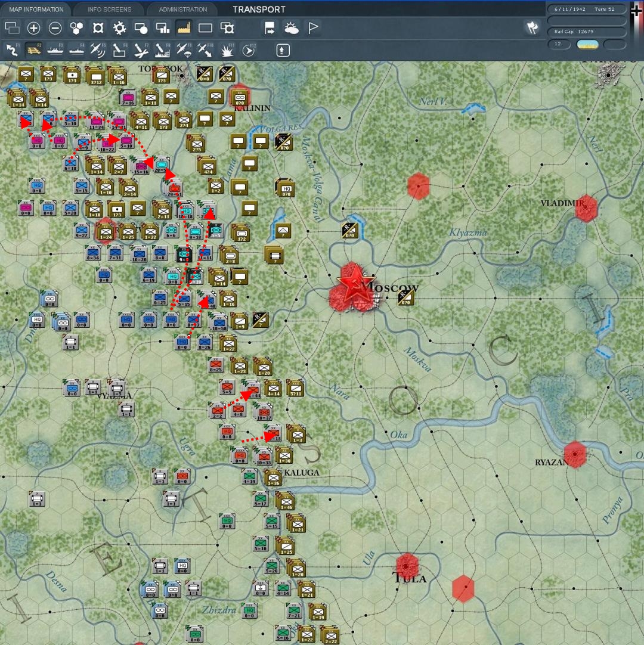This screenshot has height=645, width=644.
Task: Zoom in the map with plus icon
Action: click(x=34, y=28)
